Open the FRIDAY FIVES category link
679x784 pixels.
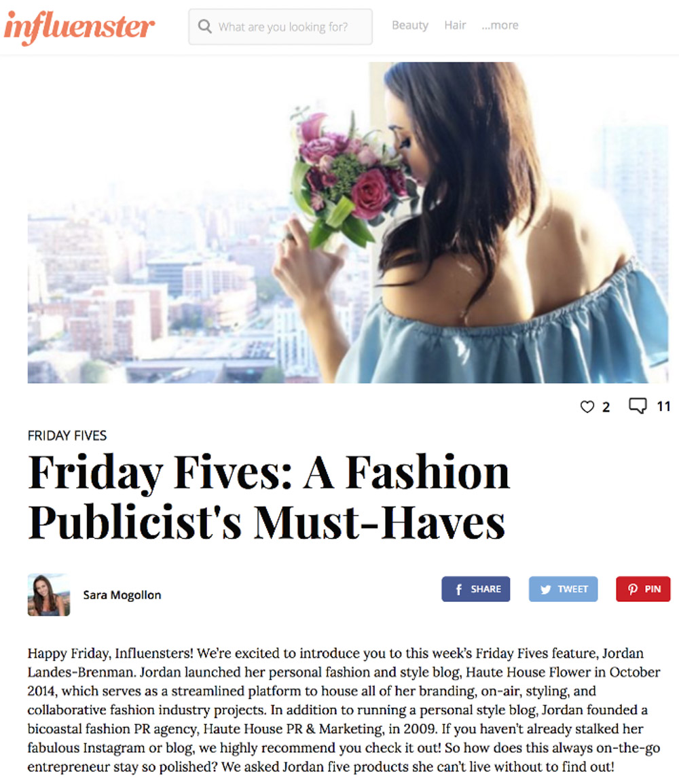pyautogui.click(x=67, y=435)
